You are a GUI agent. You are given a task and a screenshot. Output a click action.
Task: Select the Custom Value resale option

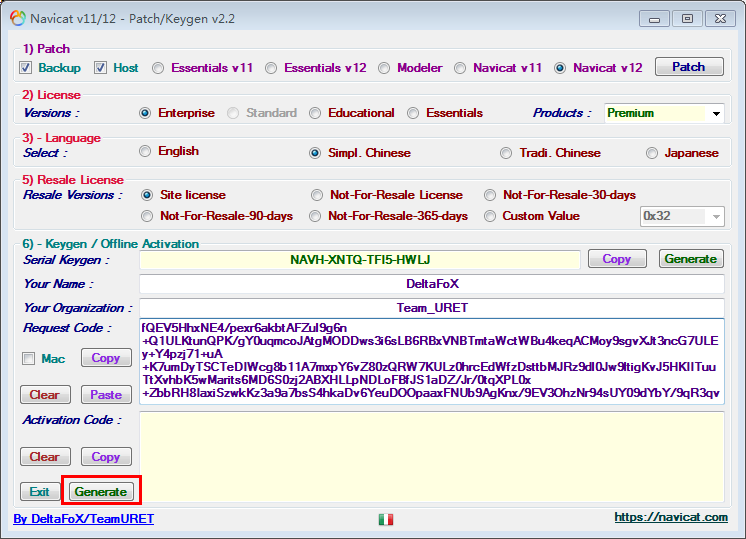click(490, 216)
